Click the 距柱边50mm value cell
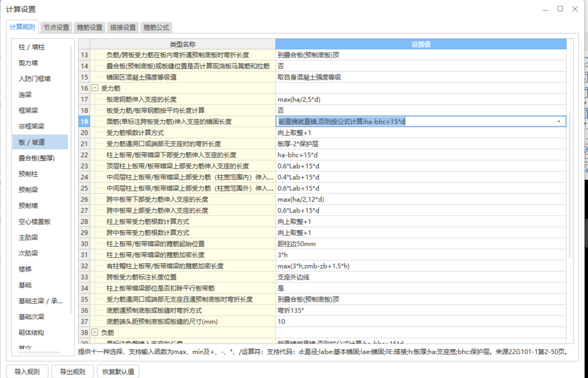This screenshot has height=378, width=588. [x=421, y=244]
